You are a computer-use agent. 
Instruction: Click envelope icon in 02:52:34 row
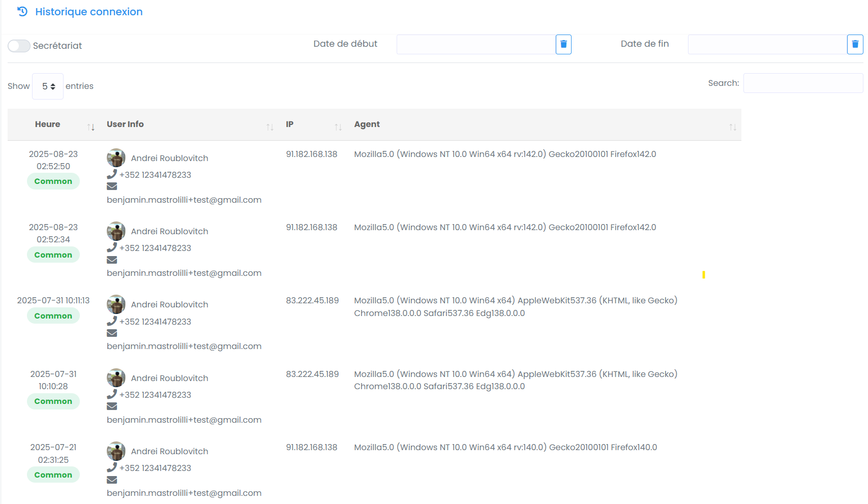click(x=112, y=260)
